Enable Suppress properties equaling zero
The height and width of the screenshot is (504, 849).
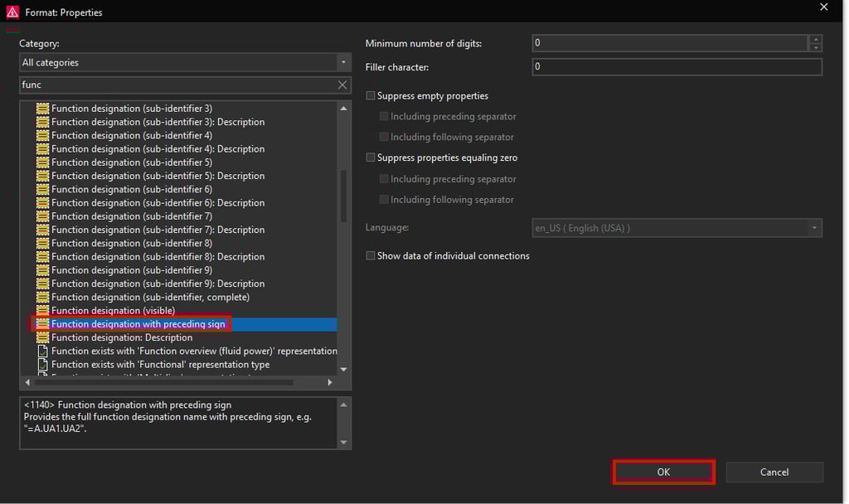[371, 157]
